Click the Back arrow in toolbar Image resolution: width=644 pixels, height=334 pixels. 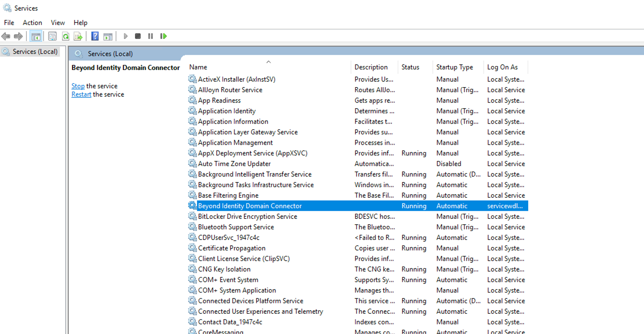(6, 37)
